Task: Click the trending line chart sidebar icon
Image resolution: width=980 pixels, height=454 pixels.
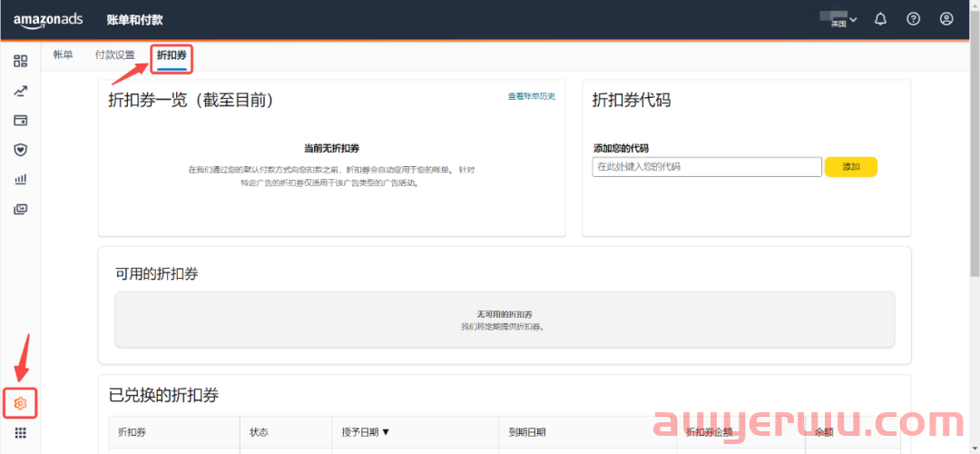Action: point(20,91)
